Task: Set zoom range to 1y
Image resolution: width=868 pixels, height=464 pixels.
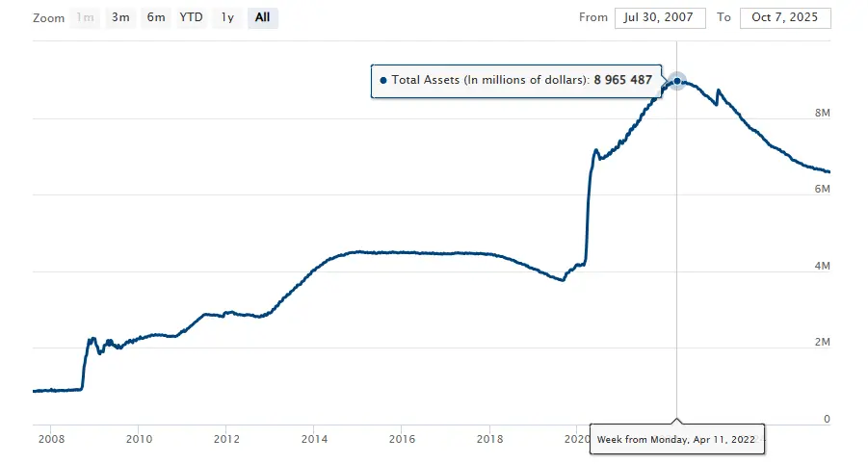Action: [227, 17]
